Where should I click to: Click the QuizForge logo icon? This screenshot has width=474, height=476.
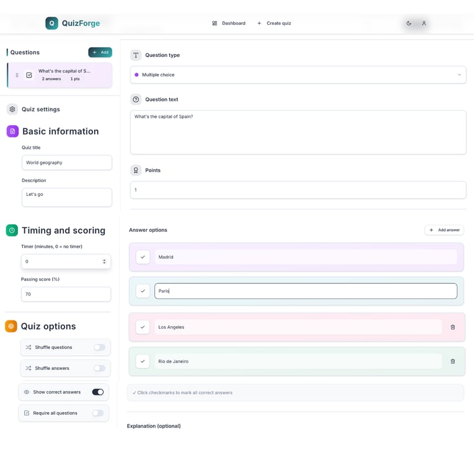(52, 24)
